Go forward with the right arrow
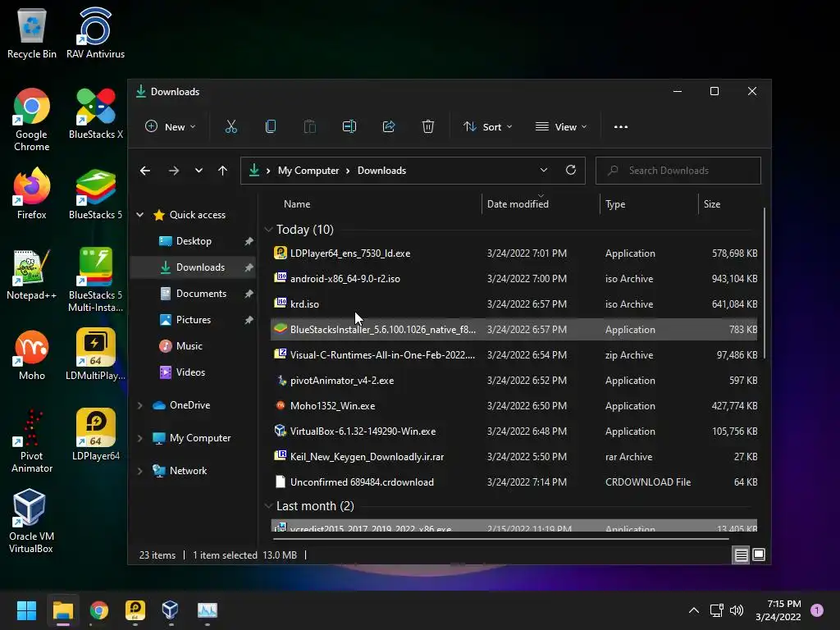The image size is (840, 630). pos(174,171)
